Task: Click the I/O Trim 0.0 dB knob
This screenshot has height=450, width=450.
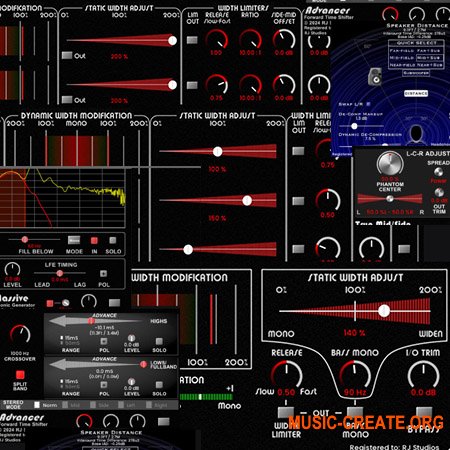Action: (423, 374)
